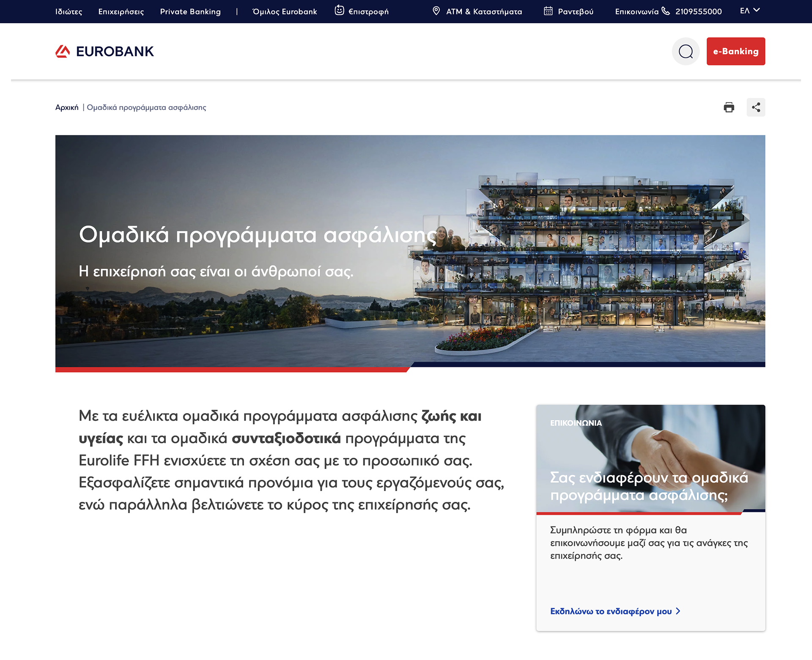
Task: Click arrow beside Εκδηλώνω το ενδιαφέρον μου
Action: [678, 611]
